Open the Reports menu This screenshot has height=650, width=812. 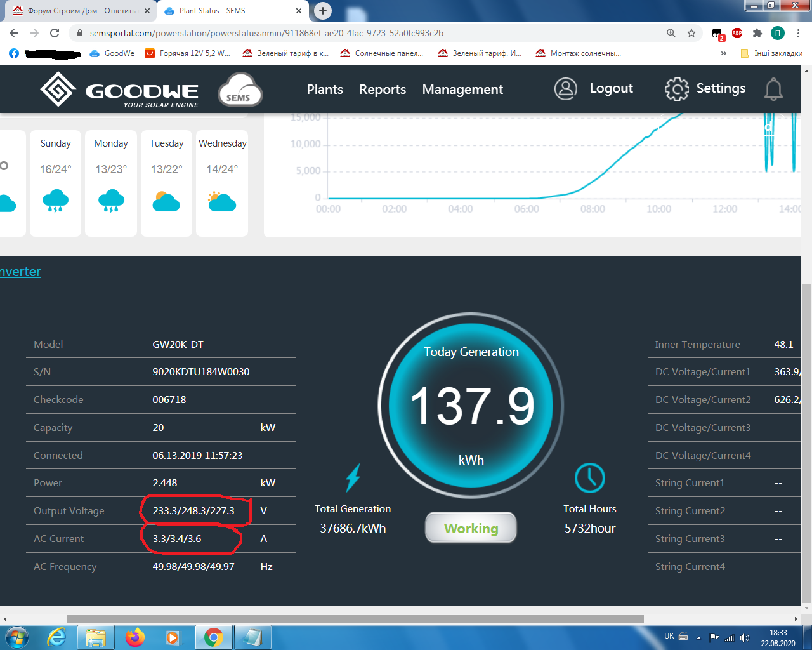tap(383, 90)
